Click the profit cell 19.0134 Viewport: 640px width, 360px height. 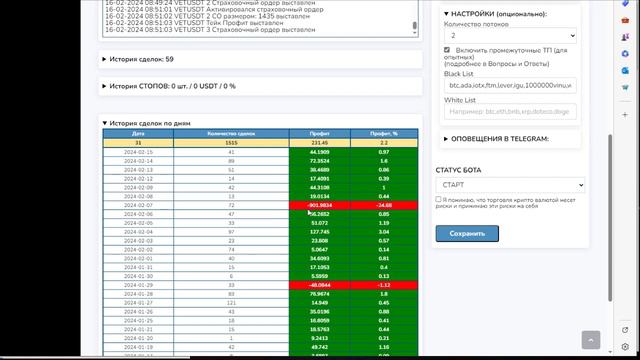319,196
